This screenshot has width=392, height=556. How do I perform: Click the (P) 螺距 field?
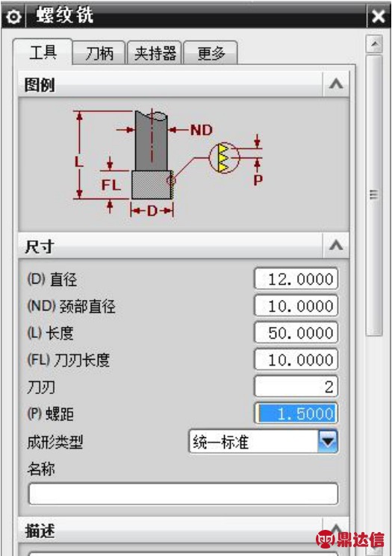296,413
